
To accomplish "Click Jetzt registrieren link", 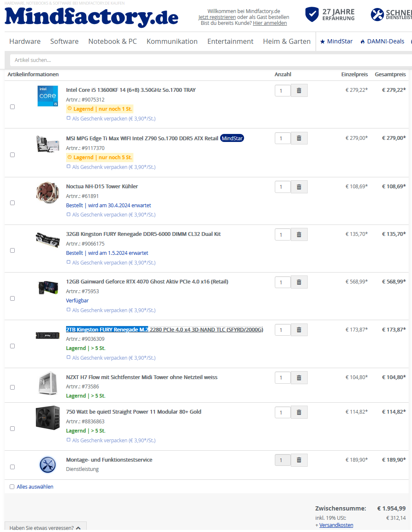I will click(217, 17).
